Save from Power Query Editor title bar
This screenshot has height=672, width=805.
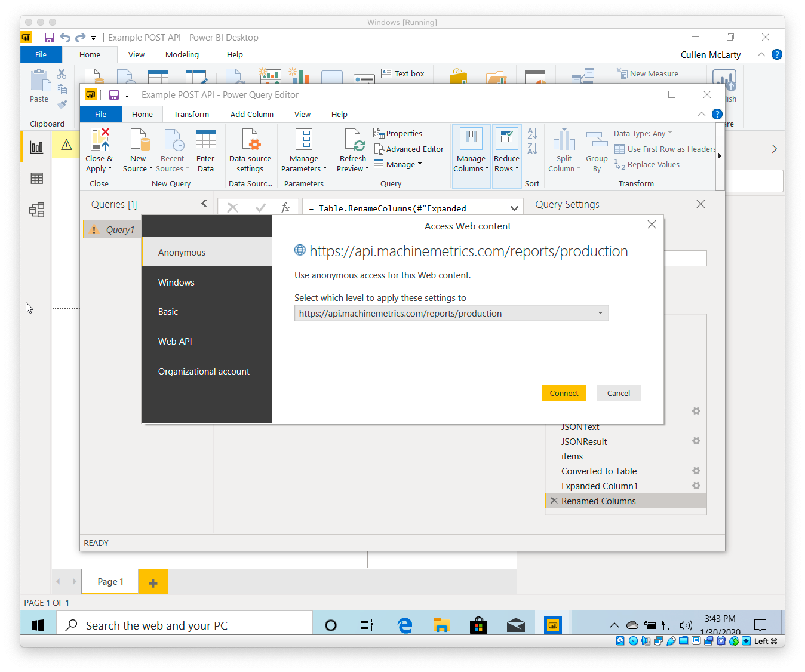click(113, 95)
